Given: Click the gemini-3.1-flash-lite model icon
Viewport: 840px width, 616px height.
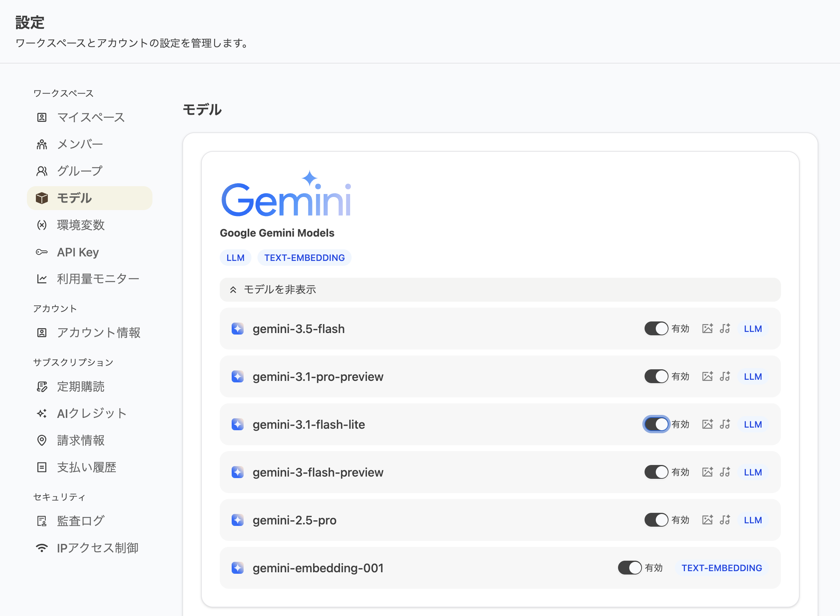Looking at the screenshot, I should click(x=238, y=424).
